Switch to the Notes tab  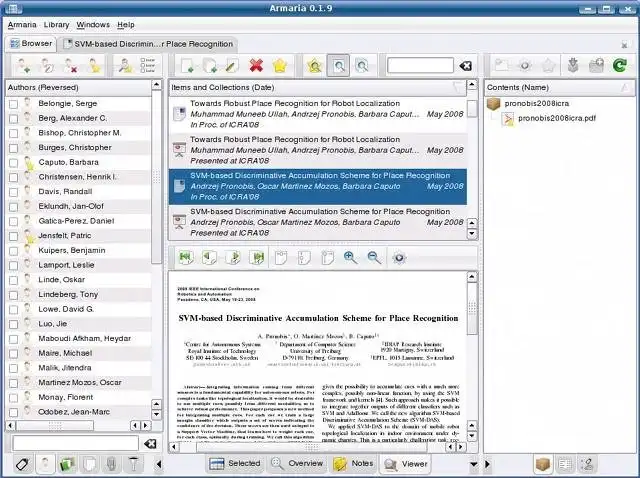pos(353,464)
